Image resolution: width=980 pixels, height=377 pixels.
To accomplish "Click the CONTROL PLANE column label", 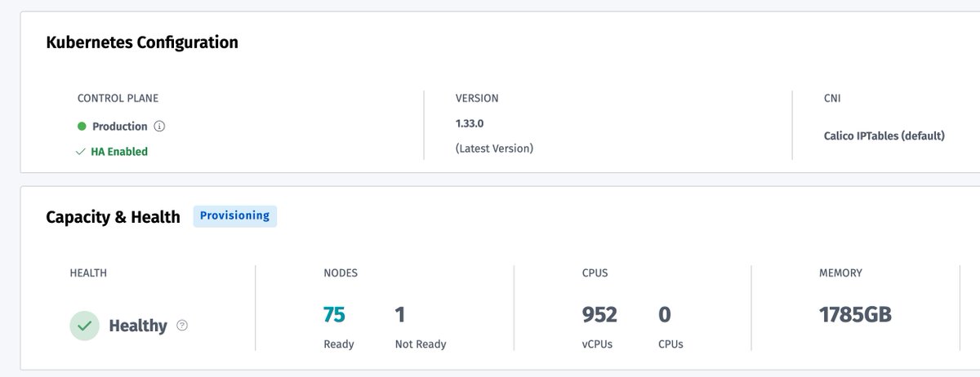I will tap(118, 98).
